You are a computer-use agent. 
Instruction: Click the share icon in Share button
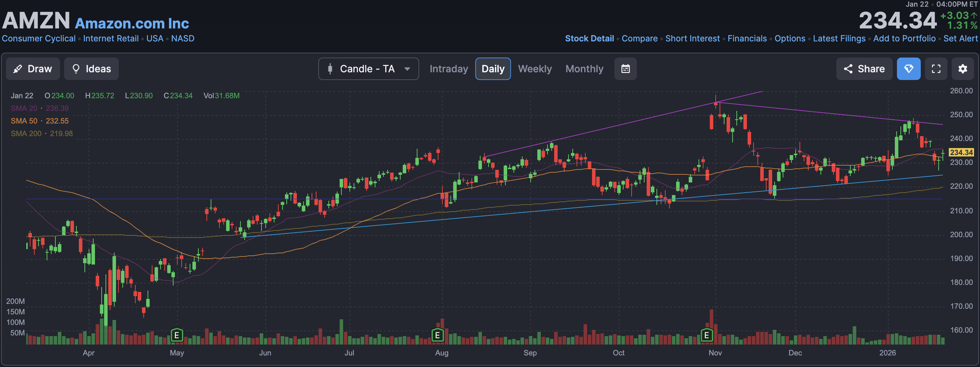click(848, 68)
